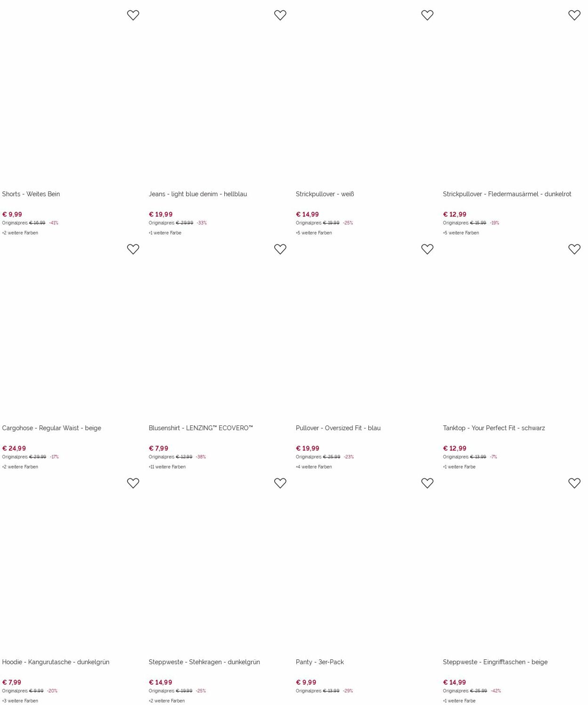Add Cargohose Regular Waist beige to favorites
Image resolution: width=588 pixels, height=705 pixels.
pyautogui.click(x=133, y=249)
